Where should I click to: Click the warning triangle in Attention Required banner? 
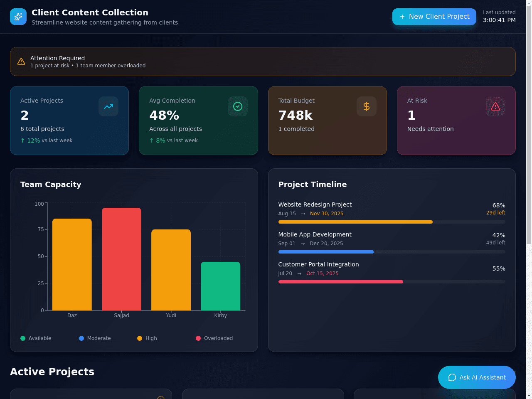21,62
